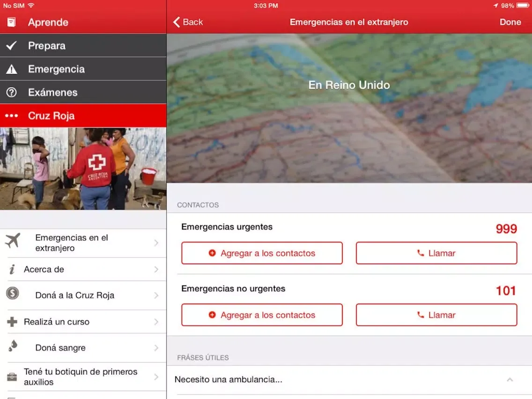This screenshot has width=532, height=399.
Task: Open Emergencias en el extranjero row chevron
Action: [x=156, y=243]
